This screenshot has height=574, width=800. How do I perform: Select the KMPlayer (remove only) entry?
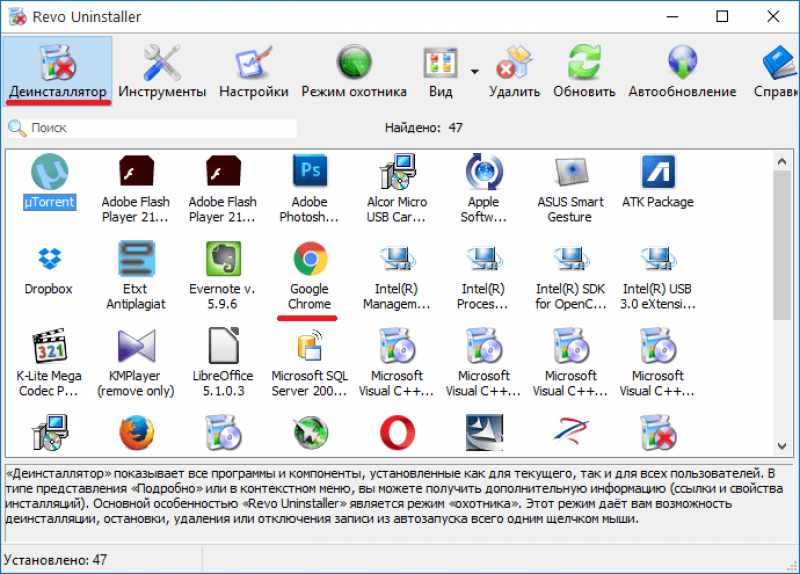click(x=136, y=363)
